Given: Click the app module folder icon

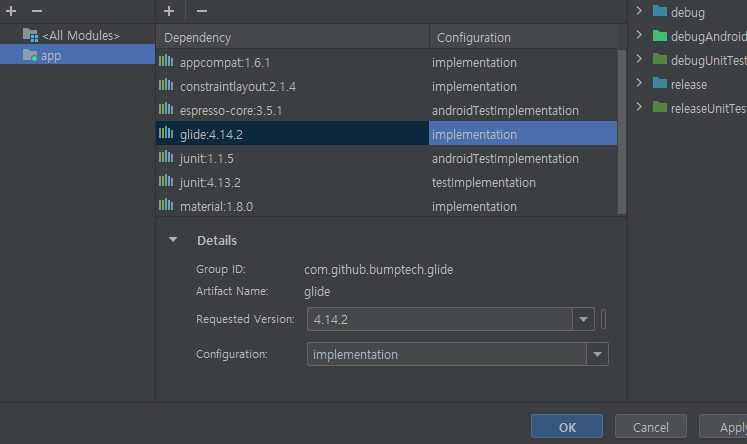Looking at the screenshot, I should [30, 55].
